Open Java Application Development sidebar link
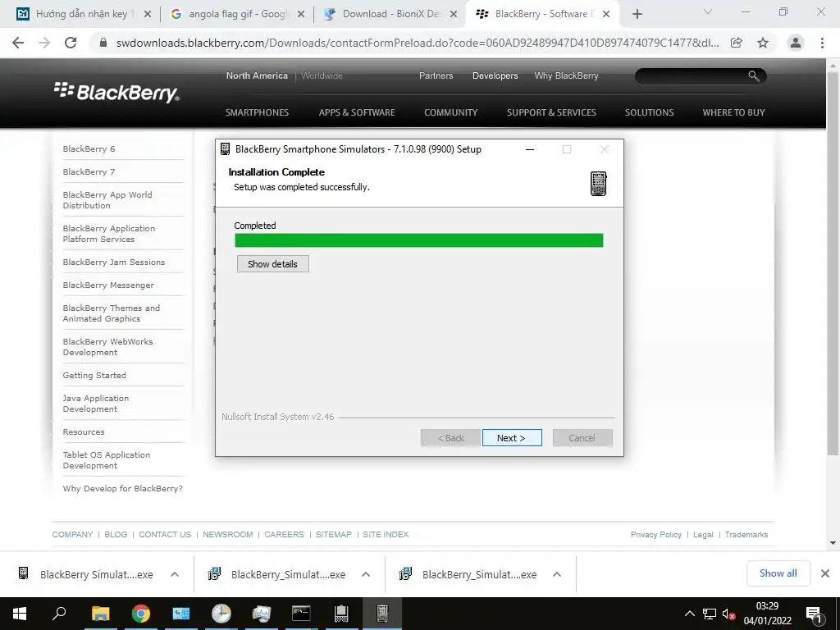840x630 pixels. coord(96,404)
